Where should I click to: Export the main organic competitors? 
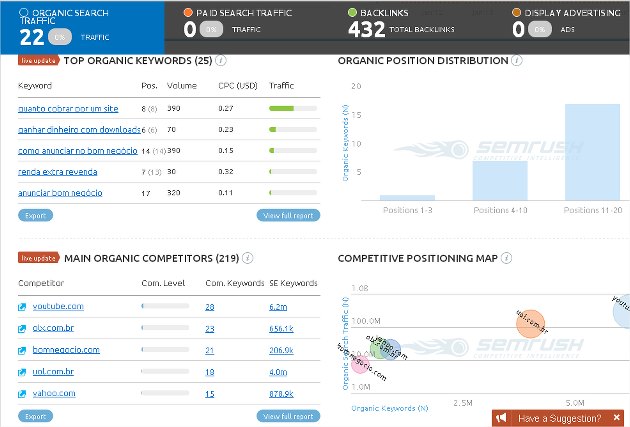[35, 416]
